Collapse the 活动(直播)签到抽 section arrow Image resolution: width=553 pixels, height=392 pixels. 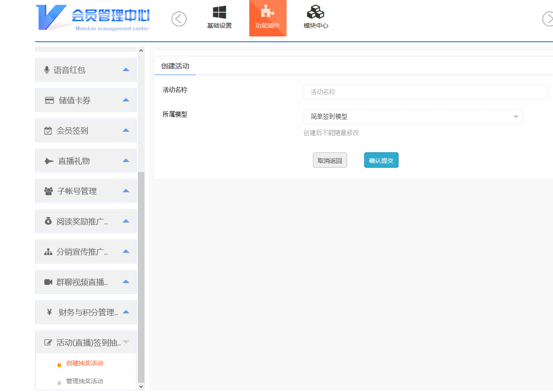[126, 342]
